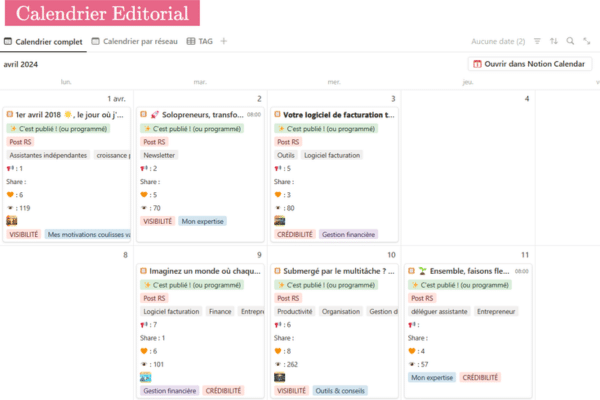Screen dimensions: 600x400
Task: Click page icon of Solopreneurs card
Action: point(143,114)
